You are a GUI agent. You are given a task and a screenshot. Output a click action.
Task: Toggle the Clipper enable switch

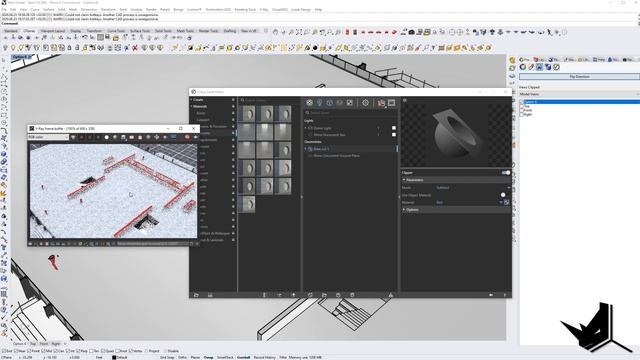click(x=506, y=173)
